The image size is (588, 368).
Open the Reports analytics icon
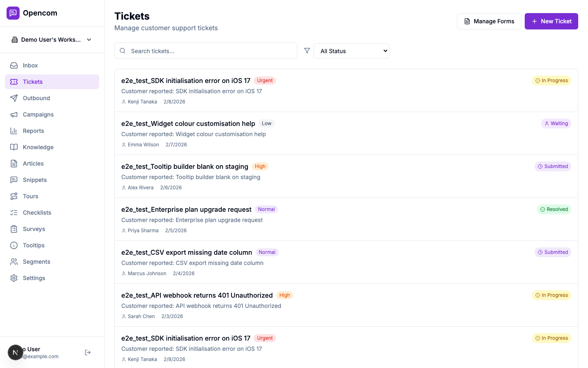coord(14,131)
